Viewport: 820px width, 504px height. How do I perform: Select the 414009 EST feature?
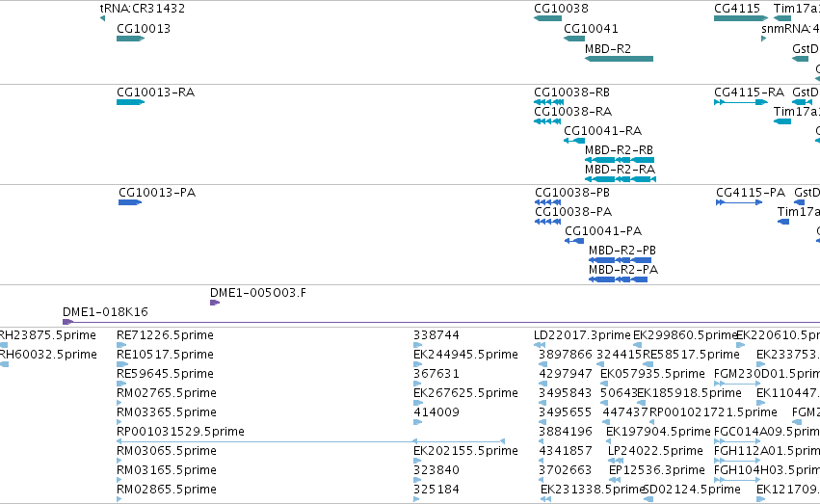point(417,422)
